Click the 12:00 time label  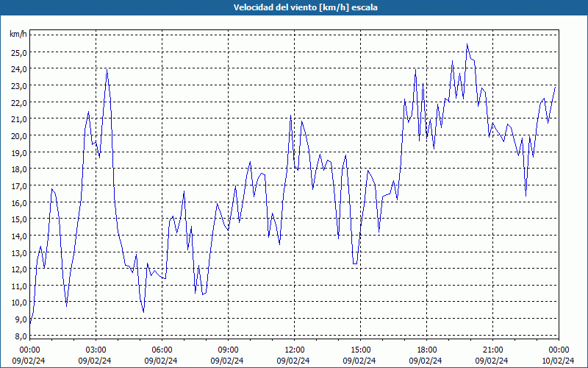pos(295,350)
